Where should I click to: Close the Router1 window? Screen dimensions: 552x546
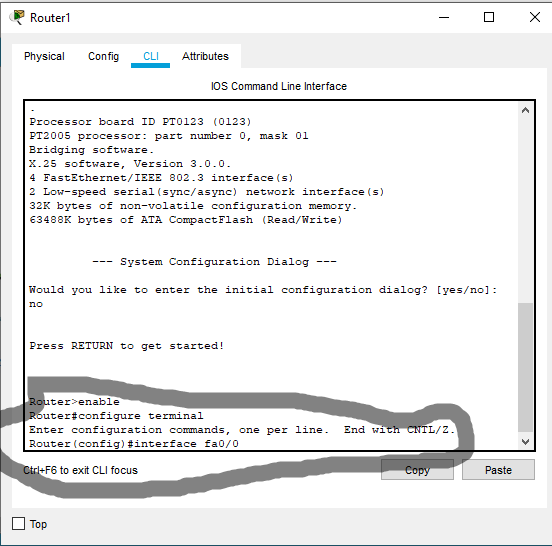535,17
